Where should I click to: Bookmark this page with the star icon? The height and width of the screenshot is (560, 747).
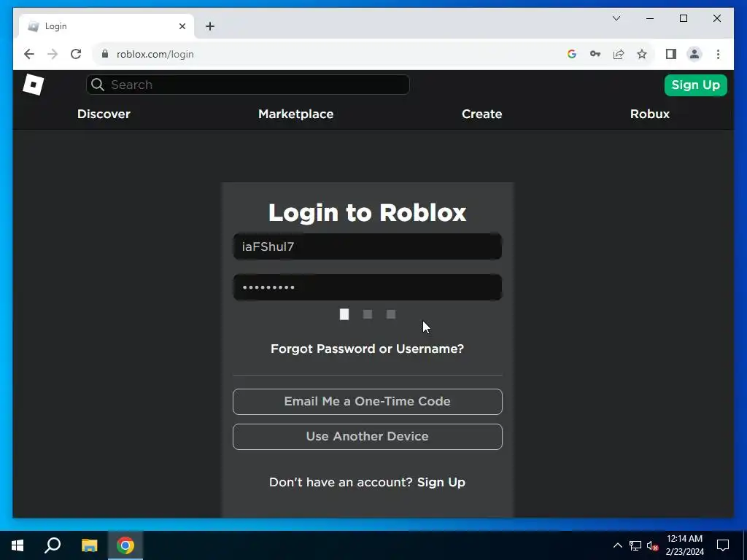[642, 54]
